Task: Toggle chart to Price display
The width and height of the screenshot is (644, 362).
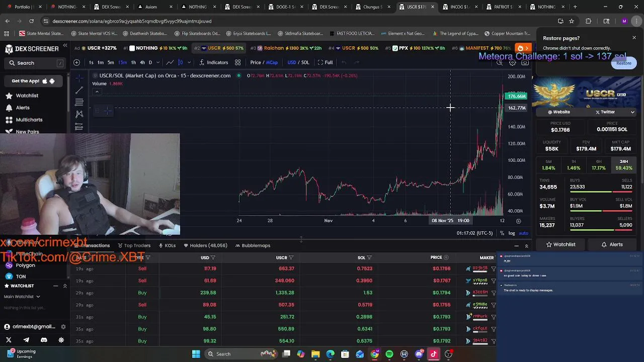Action: (256, 62)
